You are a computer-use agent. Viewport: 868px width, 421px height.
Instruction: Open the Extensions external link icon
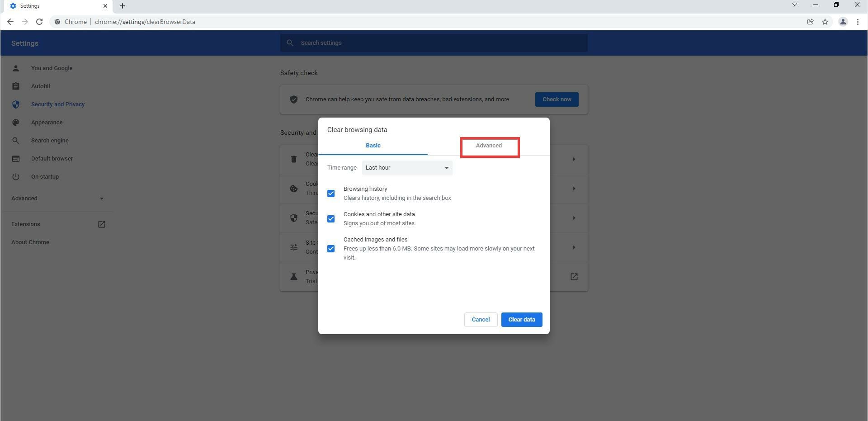click(102, 224)
